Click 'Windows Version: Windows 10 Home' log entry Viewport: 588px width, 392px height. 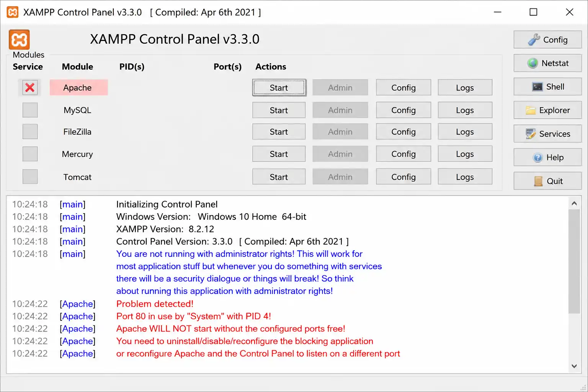[211, 217]
